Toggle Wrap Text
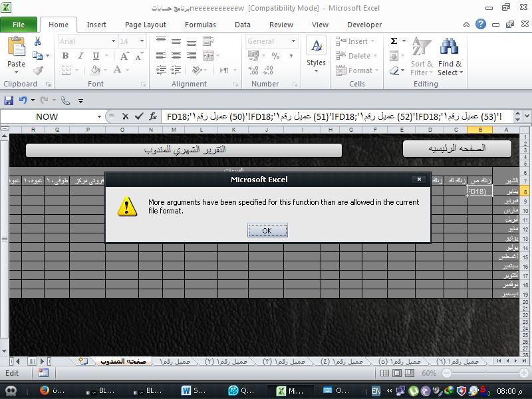 pyautogui.click(x=207, y=41)
